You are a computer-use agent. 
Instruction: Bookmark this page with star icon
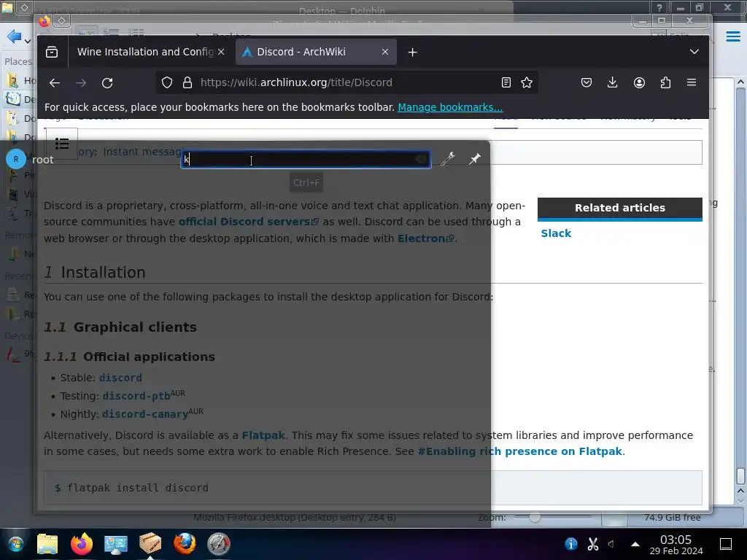pyautogui.click(x=527, y=83)
